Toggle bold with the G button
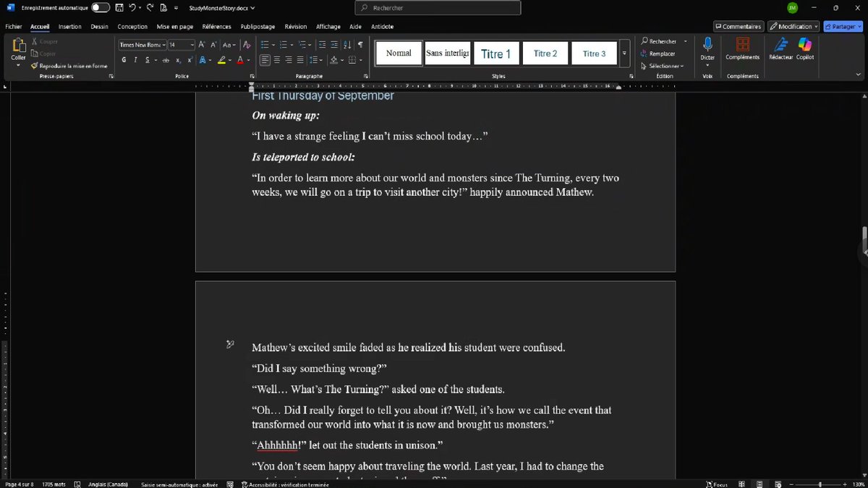The width and height of the screenshot is (868, 488). pyautogui.click(x=124, y=60)
